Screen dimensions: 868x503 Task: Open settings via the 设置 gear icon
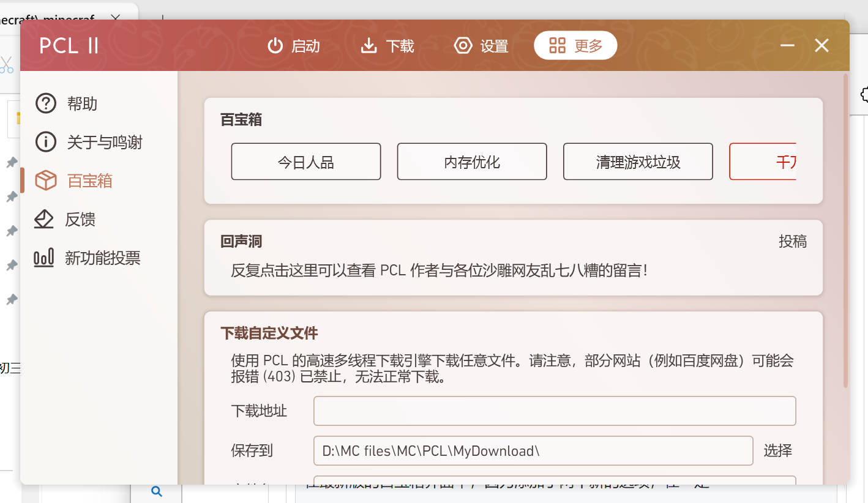(463, 45)
